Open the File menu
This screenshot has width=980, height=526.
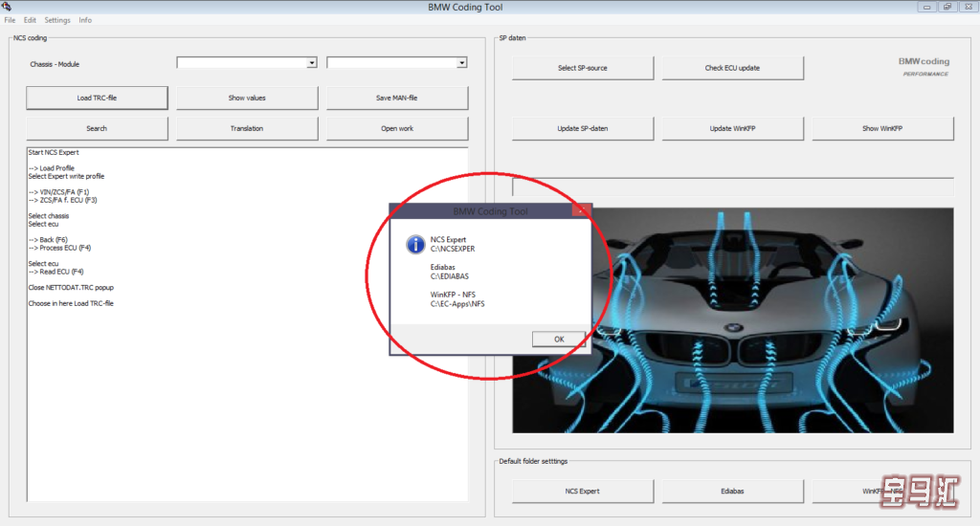10,20
